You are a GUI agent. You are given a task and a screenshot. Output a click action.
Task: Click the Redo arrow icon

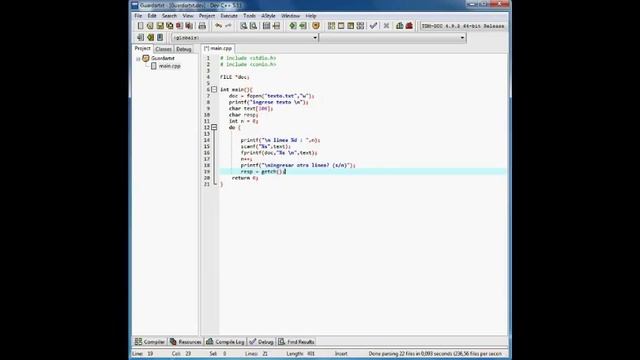point(228,26)
